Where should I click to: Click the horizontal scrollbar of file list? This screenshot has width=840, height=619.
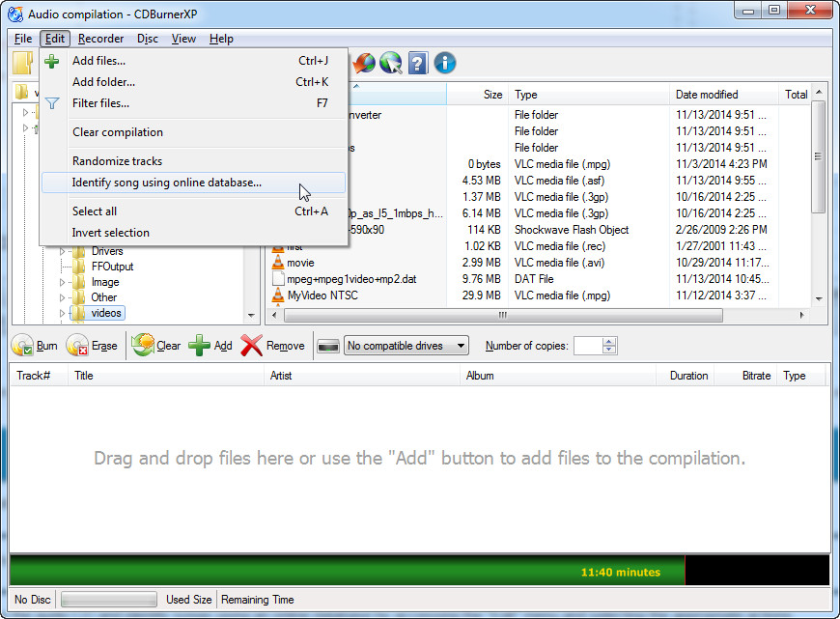[503, 315]
